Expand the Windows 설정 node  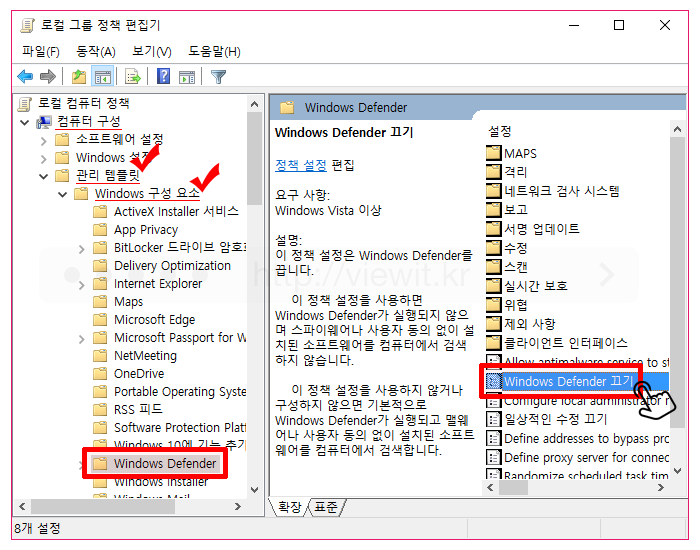[43, 158]
